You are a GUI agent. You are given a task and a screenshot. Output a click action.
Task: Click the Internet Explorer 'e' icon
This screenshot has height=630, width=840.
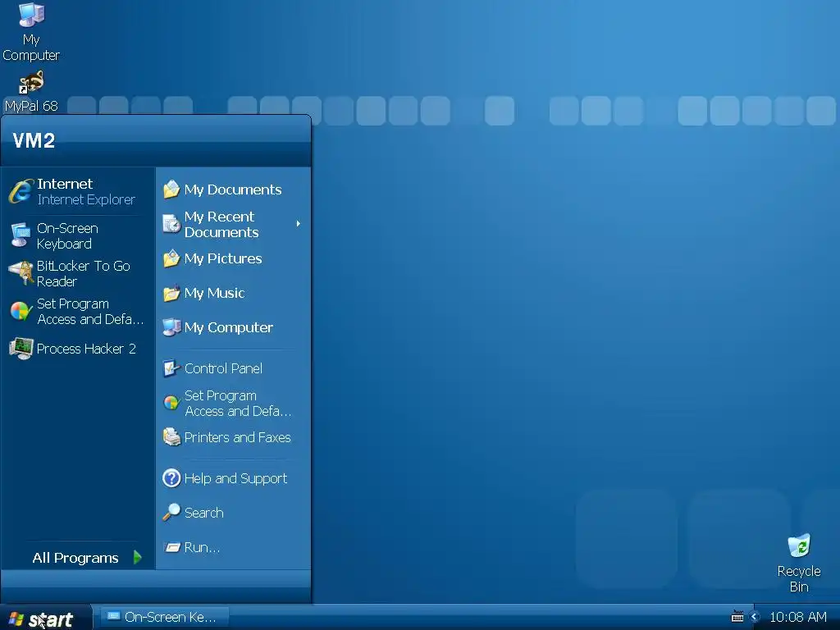(x=21, y=191)
